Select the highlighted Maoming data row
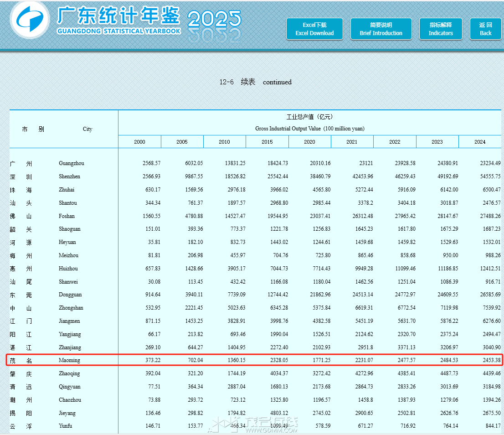This screenshot has height=435, width=504. (x=252, y=360)
